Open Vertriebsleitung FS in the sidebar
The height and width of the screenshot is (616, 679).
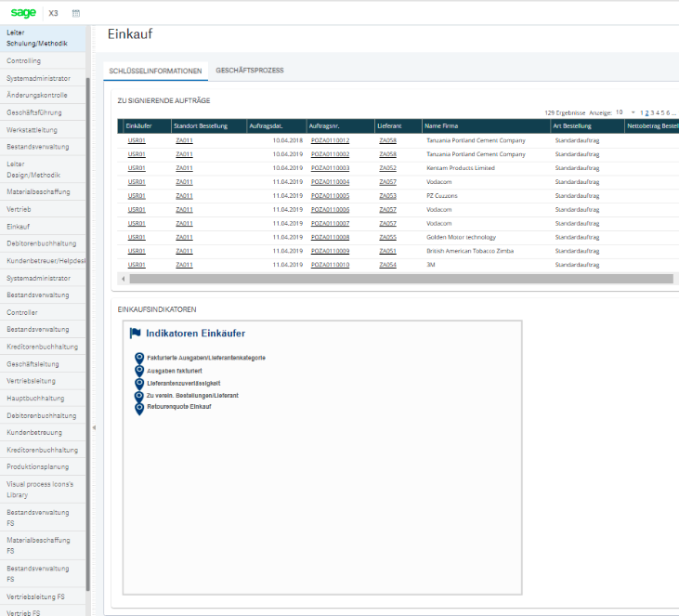(43, 596)
